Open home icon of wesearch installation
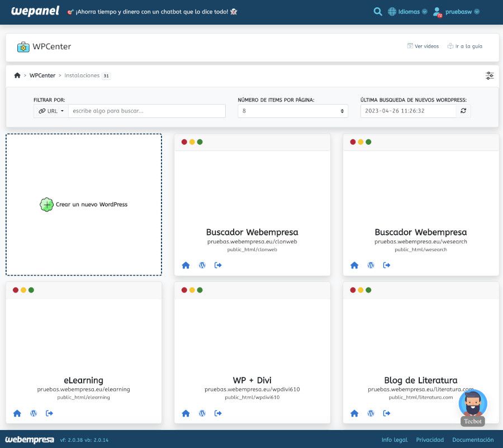The width and height of the screenshot is (503, 448). pos(354,265)
